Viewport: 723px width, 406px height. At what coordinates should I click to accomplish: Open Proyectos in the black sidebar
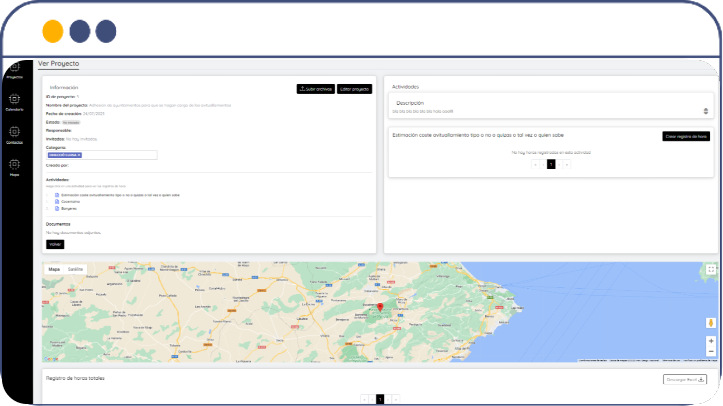coord(15,70)
